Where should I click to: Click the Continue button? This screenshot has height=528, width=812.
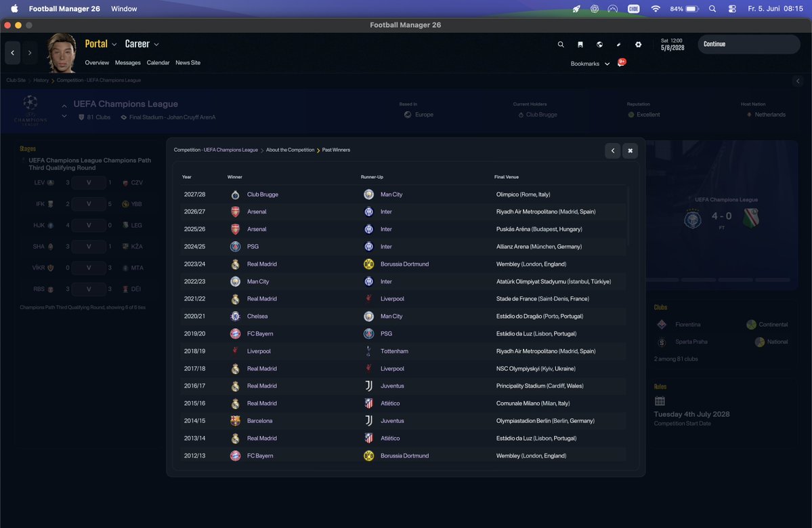749,44
